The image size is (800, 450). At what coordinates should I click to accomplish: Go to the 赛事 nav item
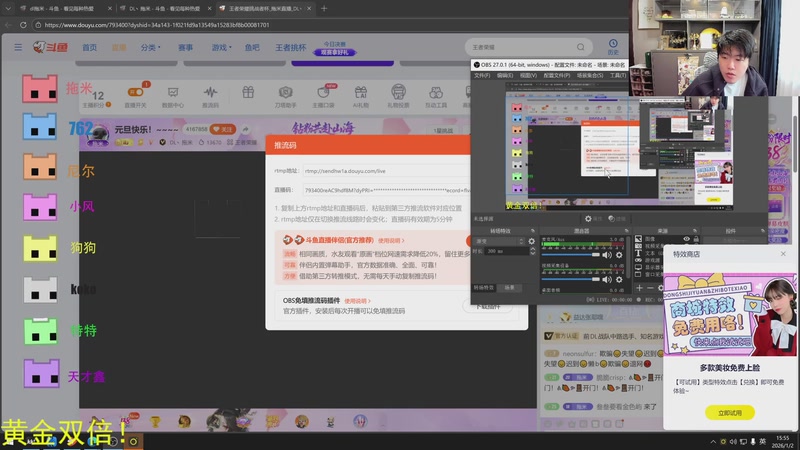pos(185,47)
